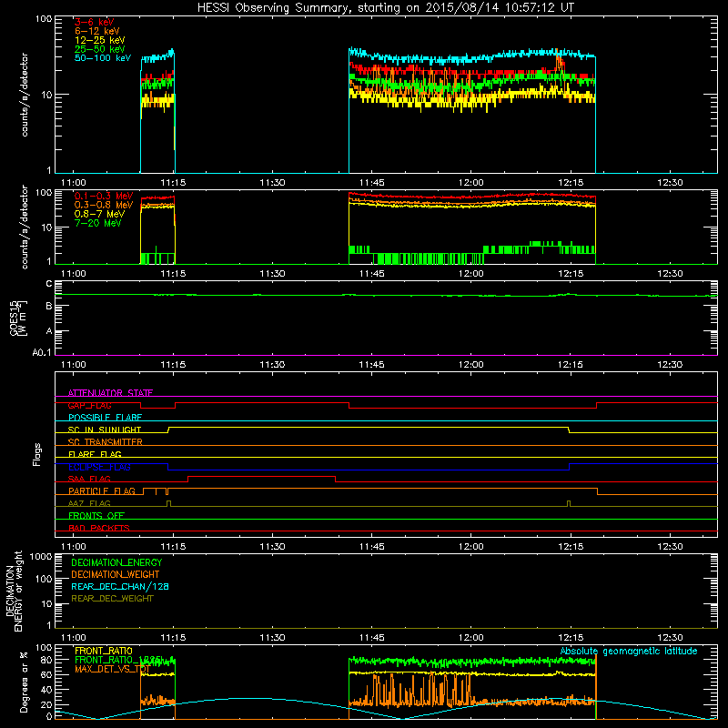Click the SC_IN_SUNLIGHT flag label
The image size is (728, 728).
tap(105, 430)
